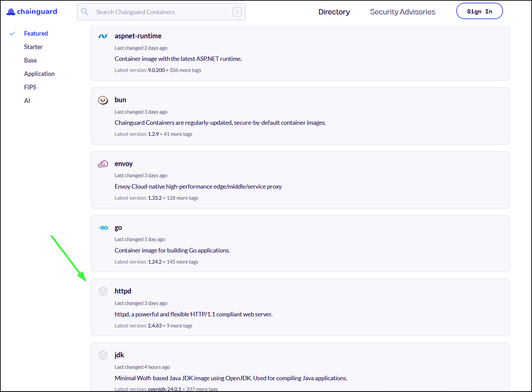Click the bun mascot icon
This screenshot has width=532, height=392.
pyautogui.click(x=103, y=100)
